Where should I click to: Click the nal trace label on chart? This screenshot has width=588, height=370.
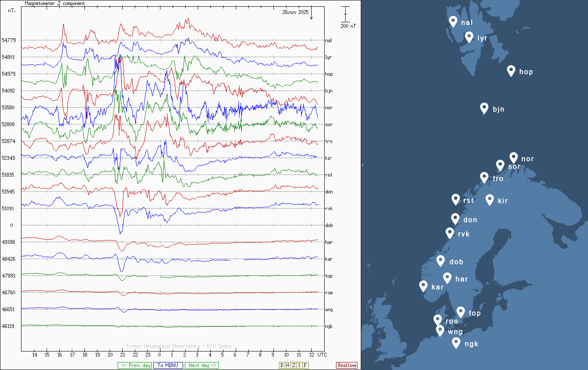(x=328, y=40)
